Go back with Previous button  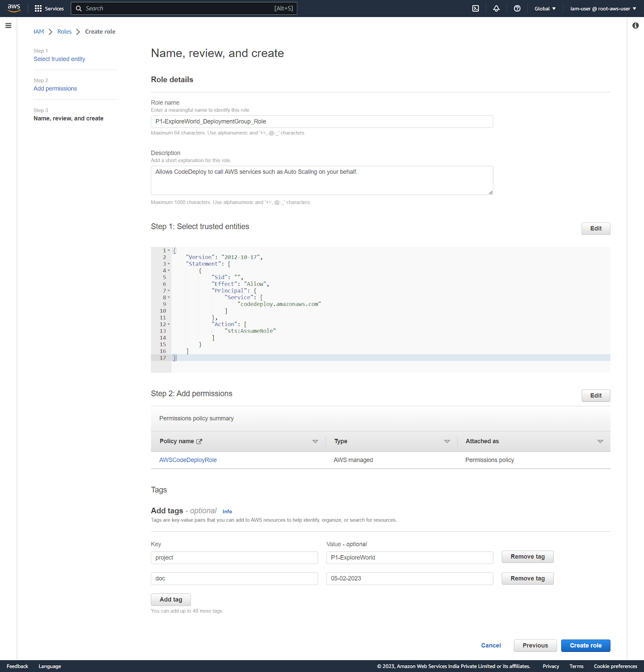pyautogui.click(x=535, y=646)
